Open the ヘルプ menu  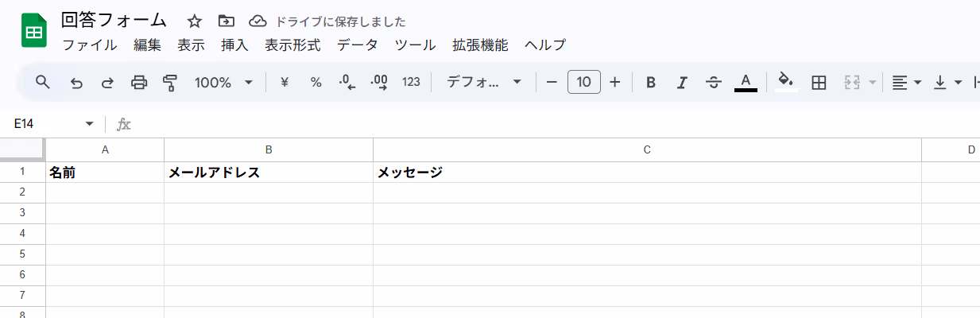click(545, 45)
